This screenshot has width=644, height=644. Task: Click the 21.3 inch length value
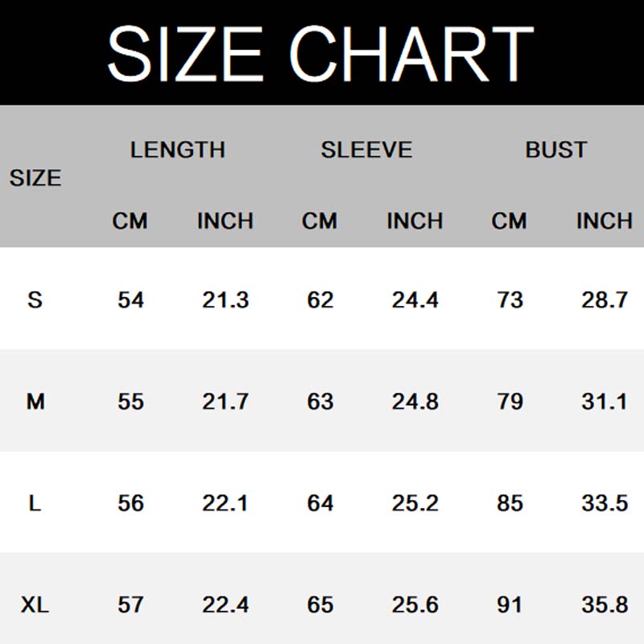pyautogui.click(x=225, y=300)
